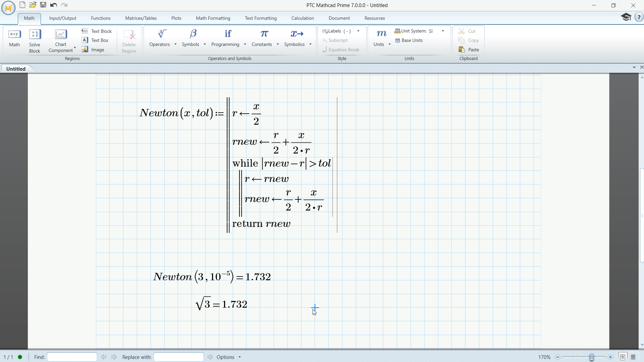The height and width of the screenshot is (362, 644).
Task: Click the Mathcad application menu button
Action: [x=8, y=8]
